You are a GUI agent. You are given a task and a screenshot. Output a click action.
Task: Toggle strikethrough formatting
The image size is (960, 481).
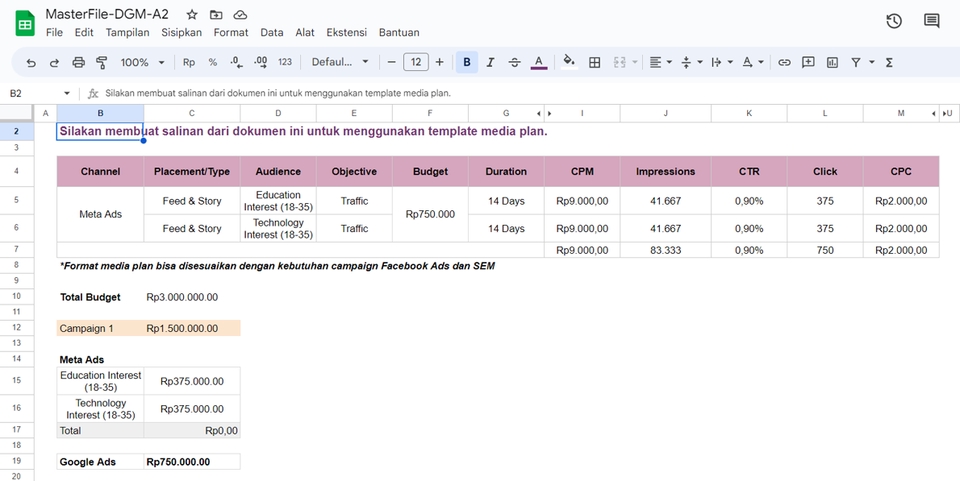[515, 62]
